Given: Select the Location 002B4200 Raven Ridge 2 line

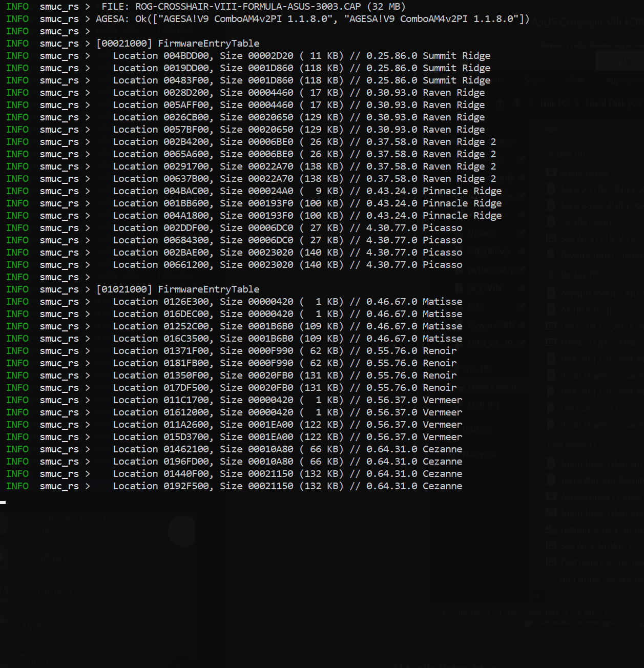Looking at the screenshot, I should click(x=251, y=142).
